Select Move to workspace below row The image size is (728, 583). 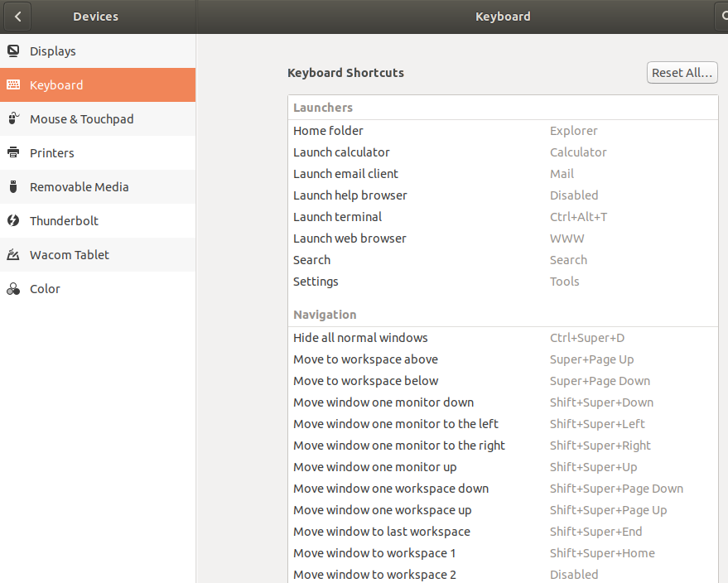pos(503,381)
